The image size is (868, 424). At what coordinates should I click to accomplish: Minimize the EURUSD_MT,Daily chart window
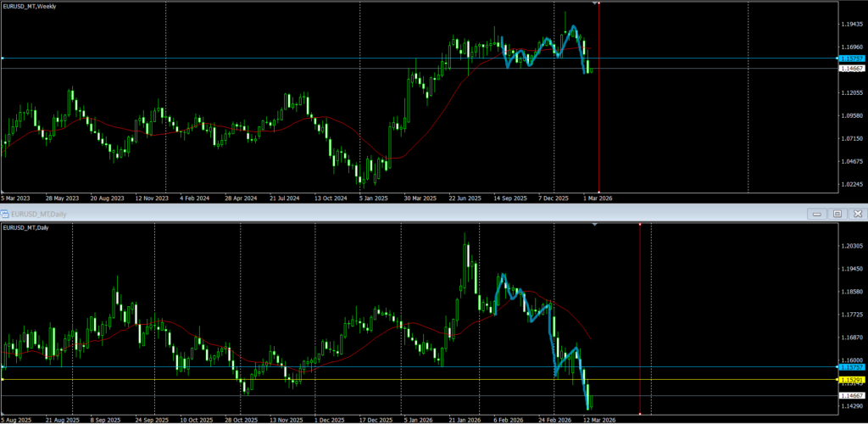[816, 214]
